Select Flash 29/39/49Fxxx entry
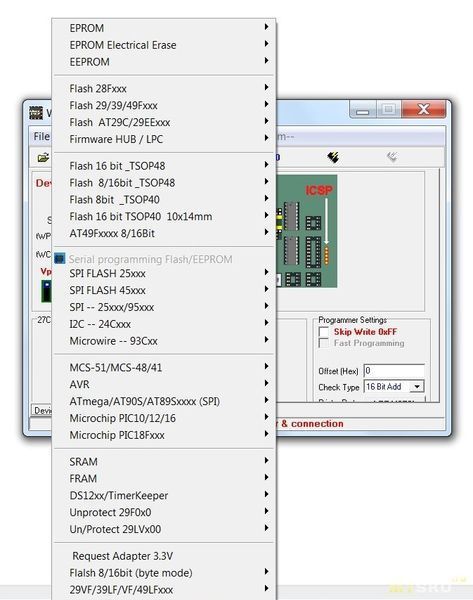Viewport: 473px width, 600px height. point(164,105)
